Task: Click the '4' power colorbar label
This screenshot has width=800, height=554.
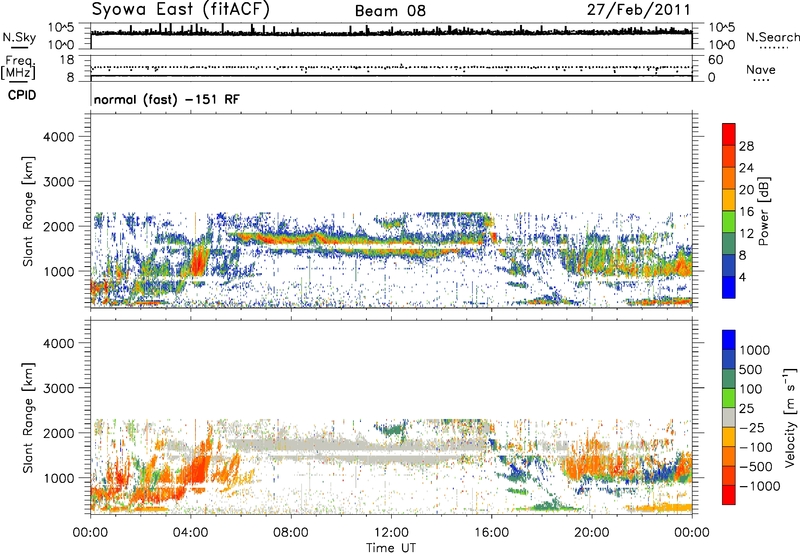Action: (x=743, y=278)
